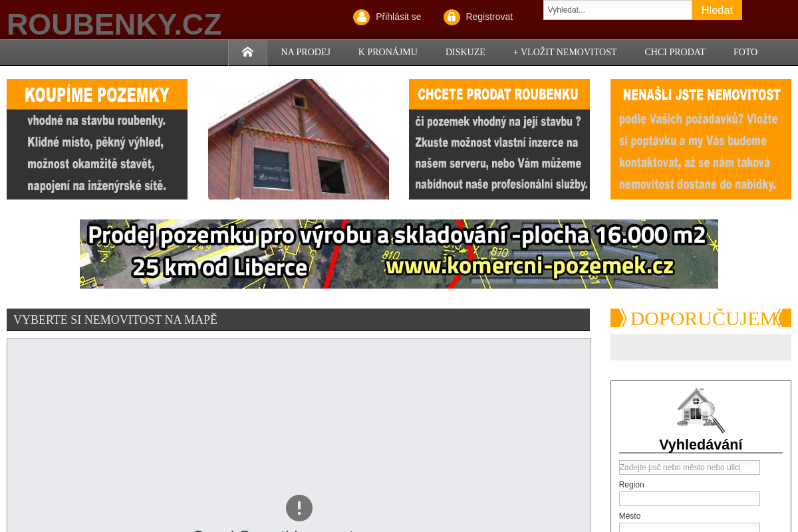Click the Vyhledávání heading
The width and height of the screenshot is (798, 532).
point(701,444)
